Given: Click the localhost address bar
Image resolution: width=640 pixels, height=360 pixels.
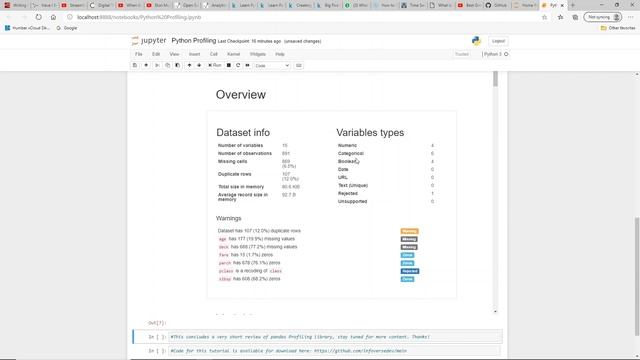Looking at the screenshot, I should (x=302, y=17).
